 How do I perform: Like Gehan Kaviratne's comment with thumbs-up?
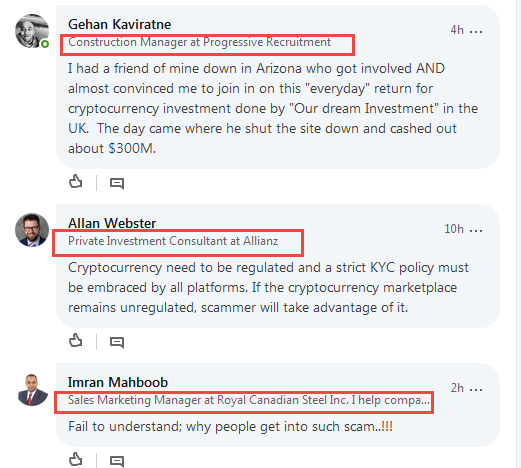pyautogui.click(x=76, y=182)
